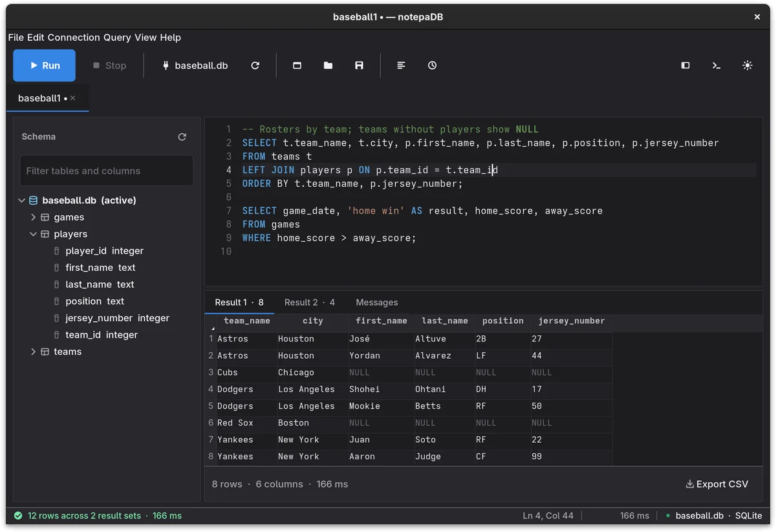Run the current SQL query

[x=44, y=65]
